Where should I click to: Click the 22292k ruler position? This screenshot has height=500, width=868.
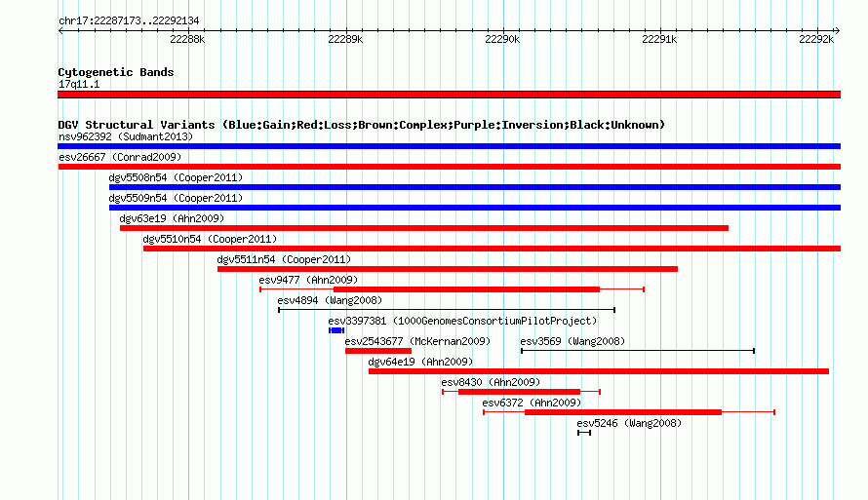click(816, 39)
